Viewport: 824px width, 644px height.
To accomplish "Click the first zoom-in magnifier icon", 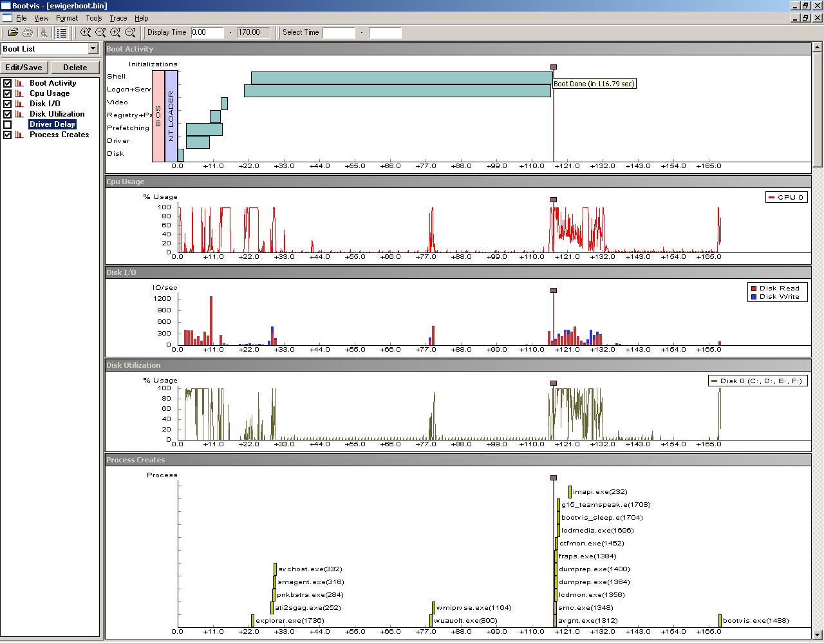I will click(x=86, y=32).
